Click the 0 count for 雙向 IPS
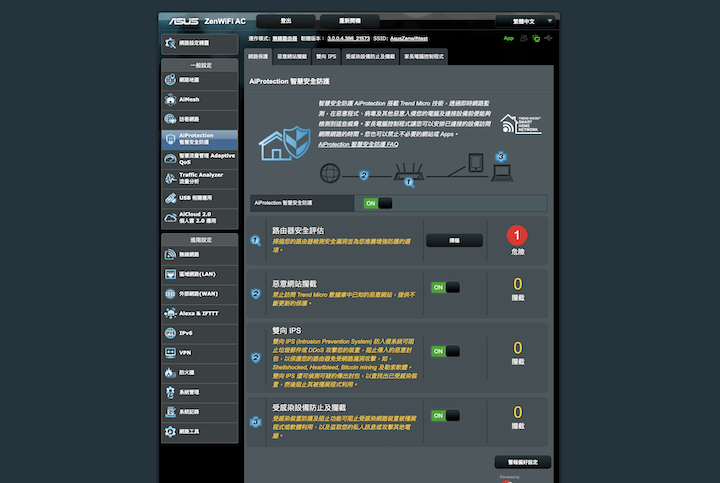Screen dimensions: 720x483 point(518,348)
